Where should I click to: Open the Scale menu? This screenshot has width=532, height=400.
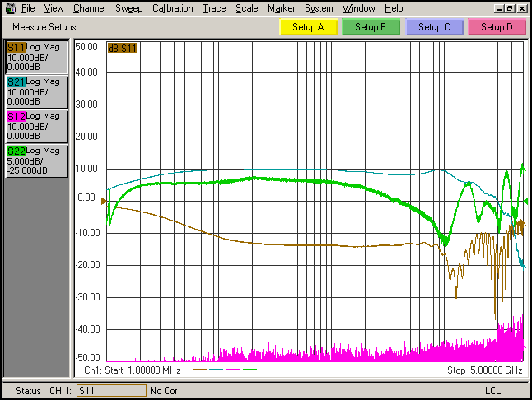tap(247, 8)
